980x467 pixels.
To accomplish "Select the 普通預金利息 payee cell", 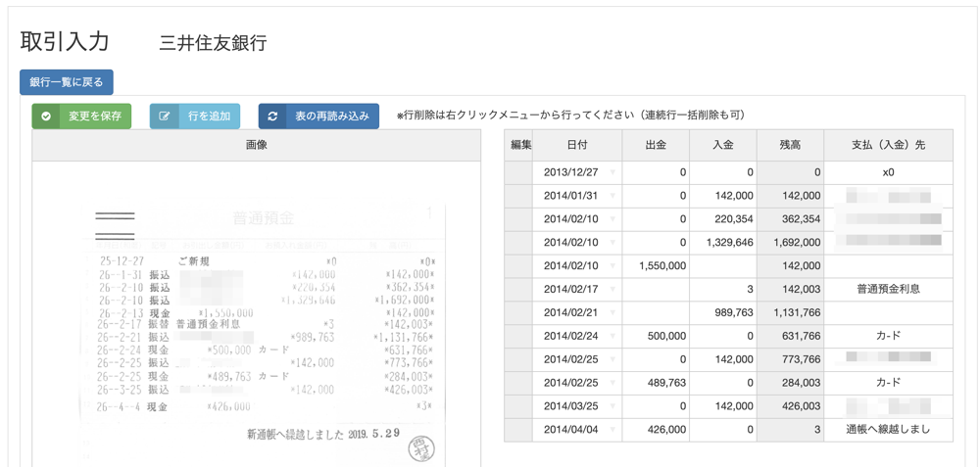I will tap(888, 290).
